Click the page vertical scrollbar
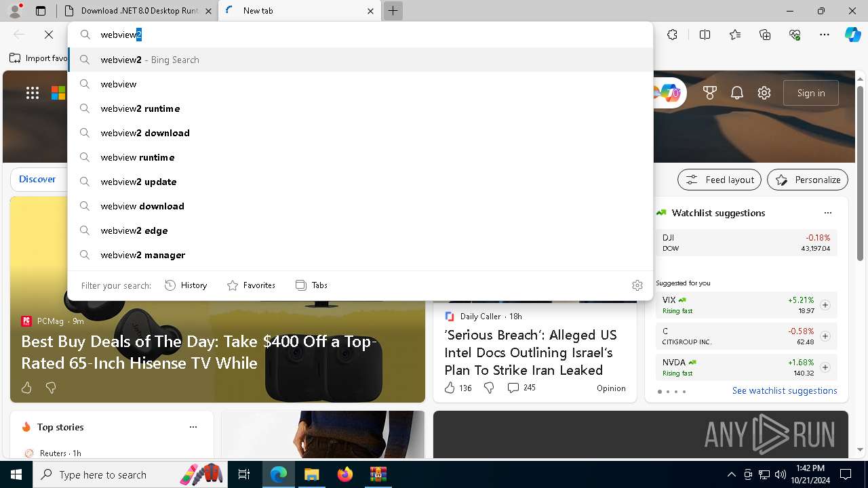Screen dimensions: 868x488 [x=860, y=174]
